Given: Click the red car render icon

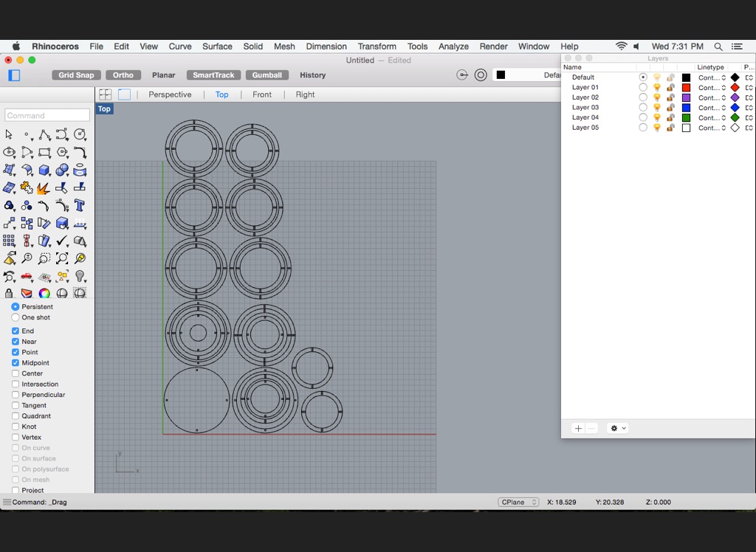Looking at the screenshot, I should pyautogui.click(x=27, y=277).
